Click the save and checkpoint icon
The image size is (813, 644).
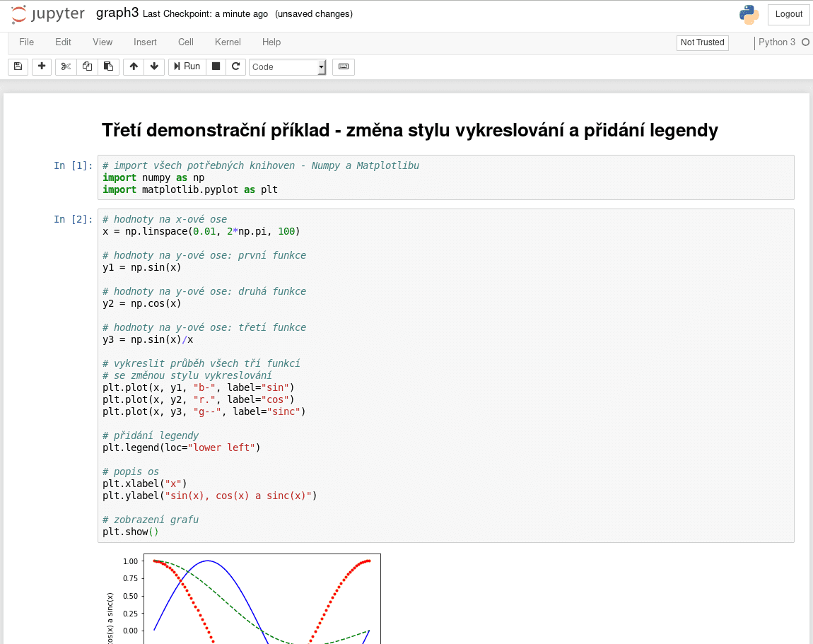pyautogui.click(x=18, y=66)
